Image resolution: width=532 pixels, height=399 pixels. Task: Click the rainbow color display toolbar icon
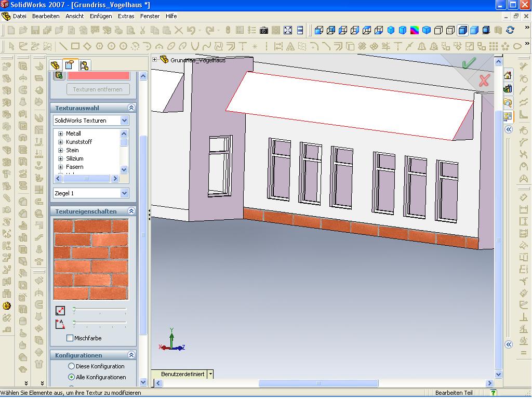[x=415, y=30]
